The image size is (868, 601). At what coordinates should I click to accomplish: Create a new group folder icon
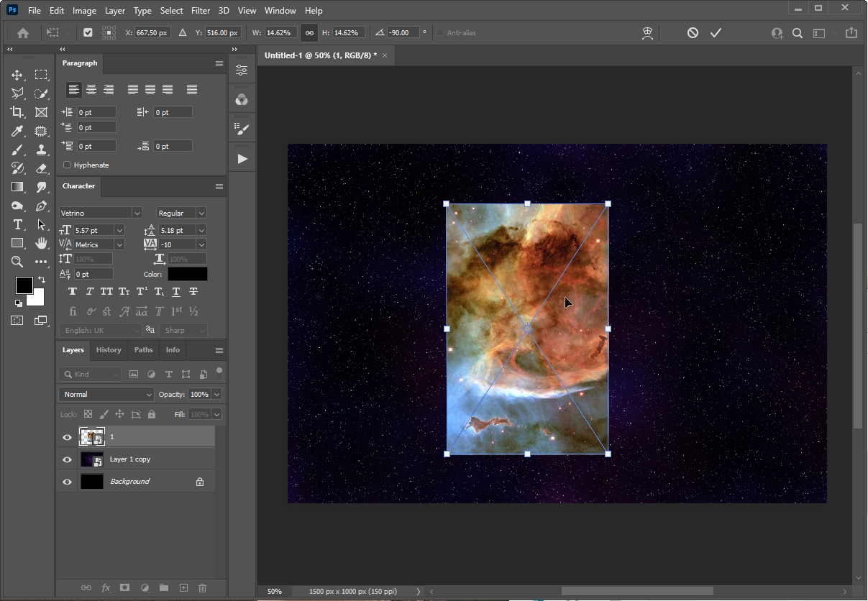click(164, 587)
